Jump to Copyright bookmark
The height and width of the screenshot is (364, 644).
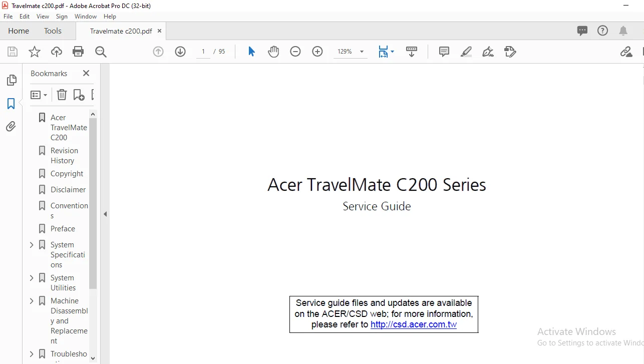coord(67,174)
